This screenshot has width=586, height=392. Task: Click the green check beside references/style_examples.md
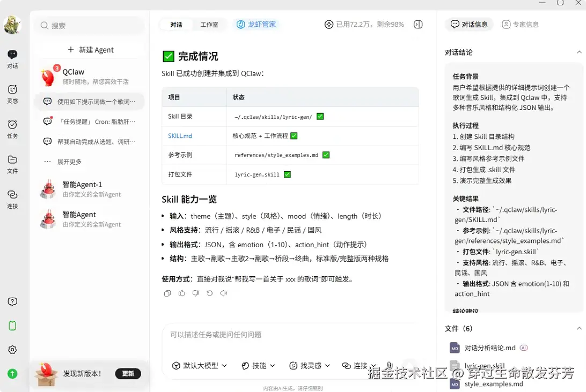(326, 155)
